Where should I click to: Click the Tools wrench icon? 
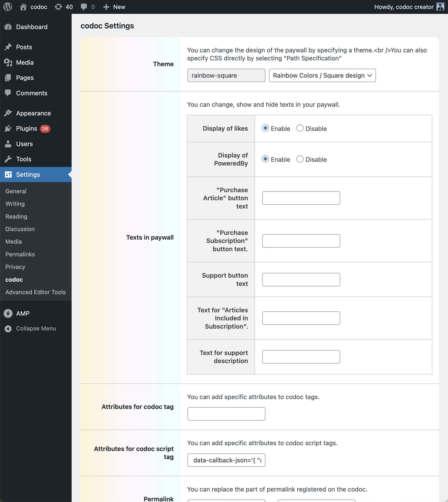(8, 159)
